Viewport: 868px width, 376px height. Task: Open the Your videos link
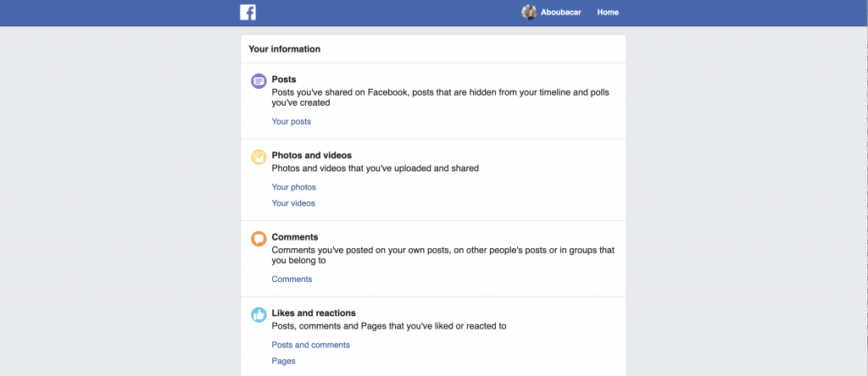[293, 203]
